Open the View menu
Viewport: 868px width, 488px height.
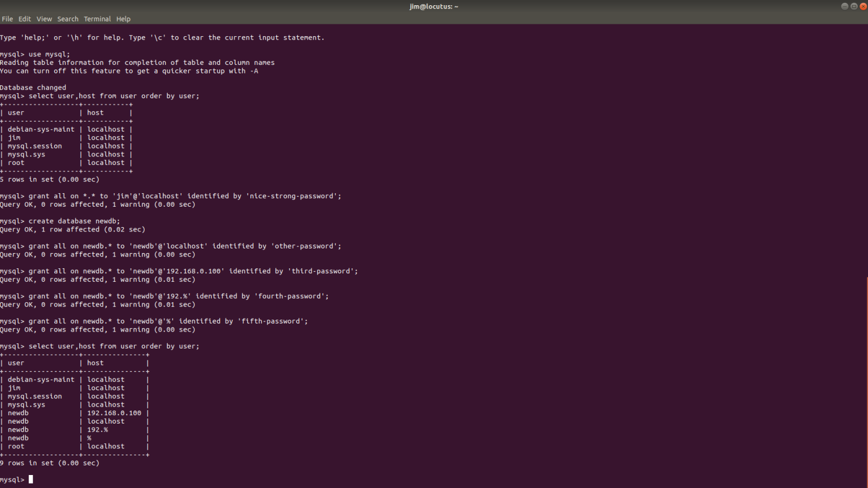pyautogui.click(x=44, y=19)
